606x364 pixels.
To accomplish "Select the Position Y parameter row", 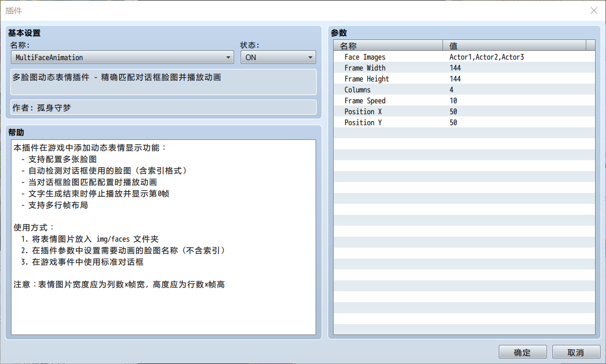I will tap(464, 122).
